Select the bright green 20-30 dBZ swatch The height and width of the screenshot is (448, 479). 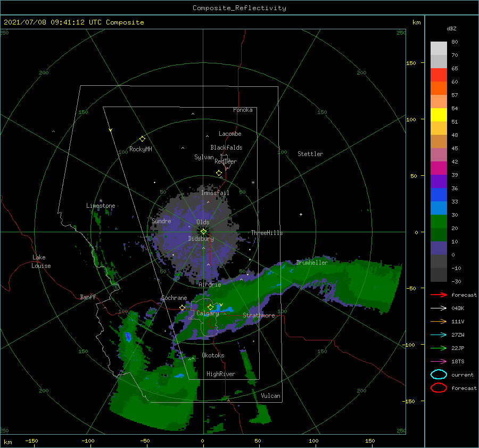[x=439, y=222]
